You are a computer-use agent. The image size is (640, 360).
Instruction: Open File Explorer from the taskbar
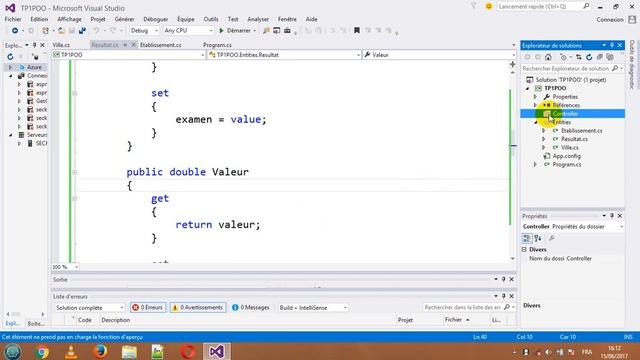[x=129, y=351]
